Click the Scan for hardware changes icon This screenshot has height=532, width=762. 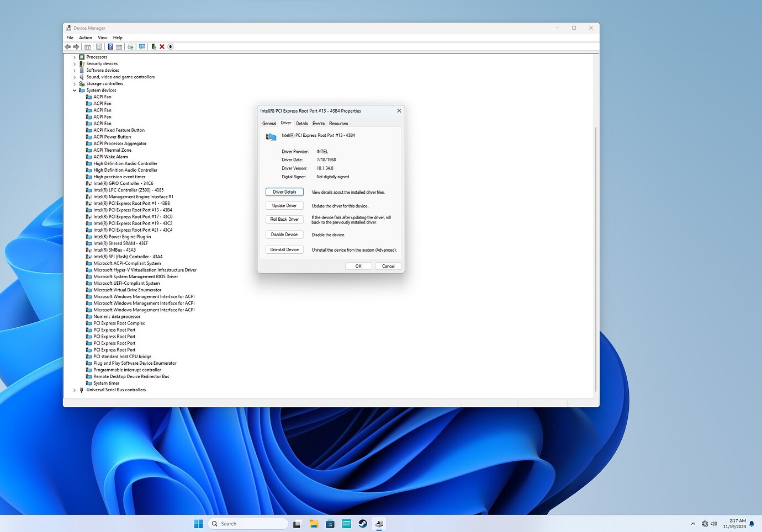(142, 47)
